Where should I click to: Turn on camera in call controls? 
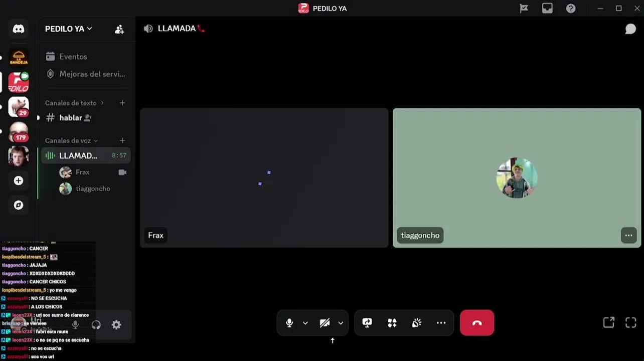click(325, 323)
